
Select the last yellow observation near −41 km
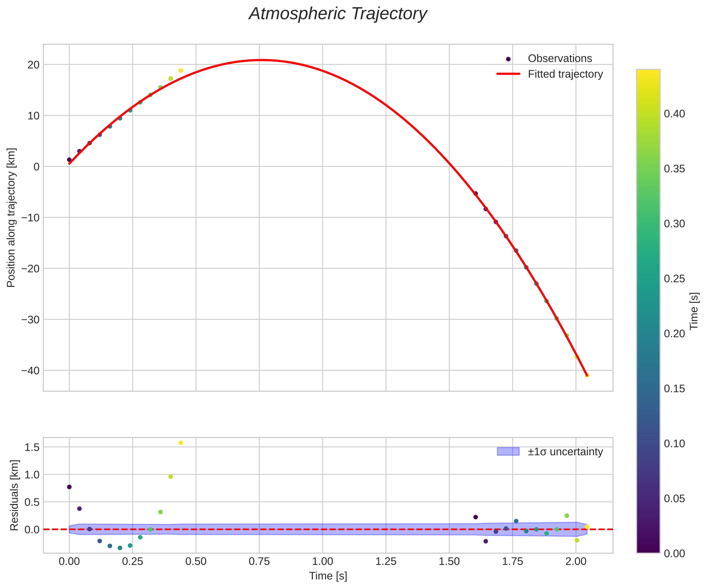pos(587,375)
